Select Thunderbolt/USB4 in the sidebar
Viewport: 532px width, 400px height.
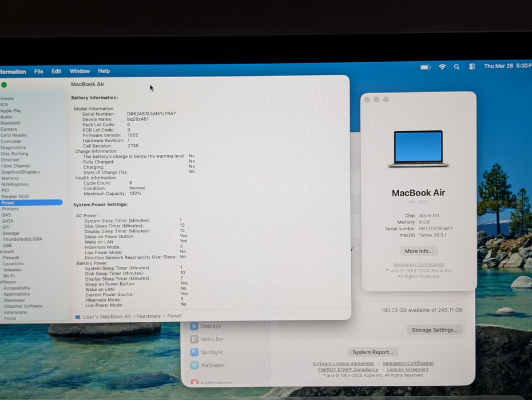(x=22, y=239)
